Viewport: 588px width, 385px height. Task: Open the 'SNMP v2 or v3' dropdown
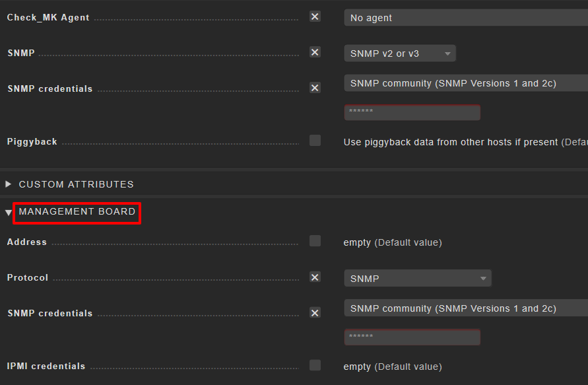pyautogui.click(x=399, y=53)
